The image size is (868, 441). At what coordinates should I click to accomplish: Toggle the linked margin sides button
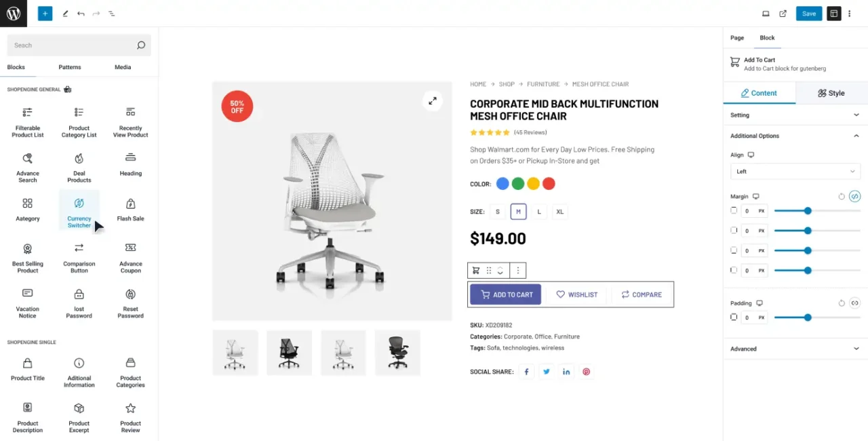(x=854, y=196)
